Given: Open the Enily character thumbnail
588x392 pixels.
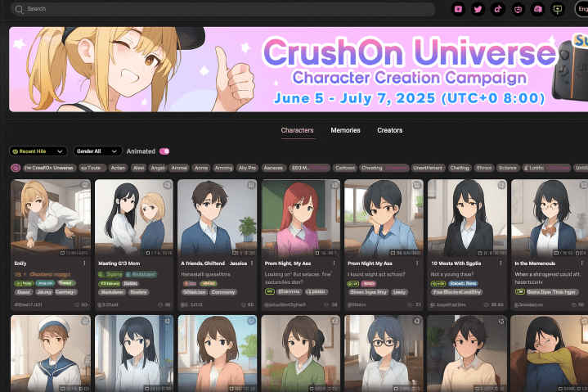Looking at the screenshot, I should 51,218.
